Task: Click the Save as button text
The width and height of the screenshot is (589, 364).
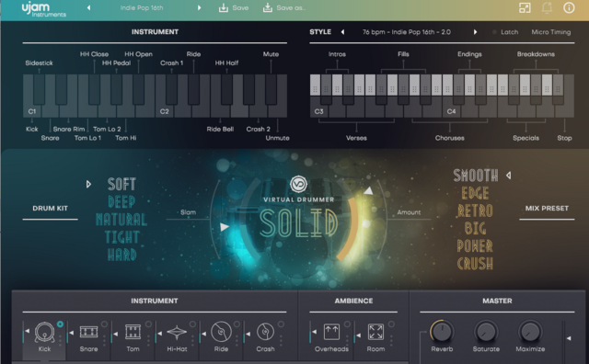Action: [x=291, y=8]
